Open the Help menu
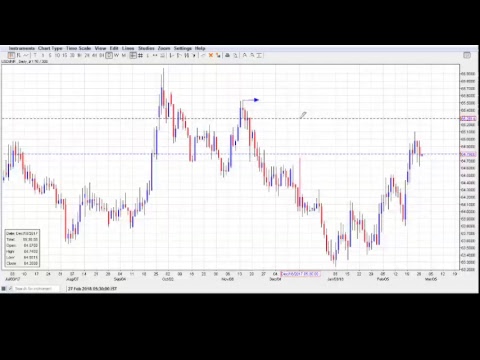This screenshot has width=480, height=360. coord(200,48)
